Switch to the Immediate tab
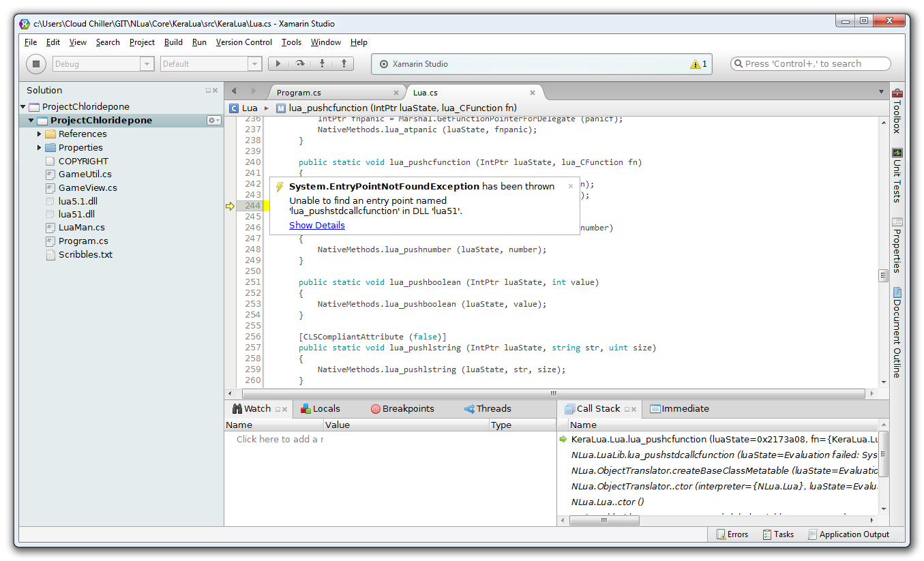 click(679, 409)
